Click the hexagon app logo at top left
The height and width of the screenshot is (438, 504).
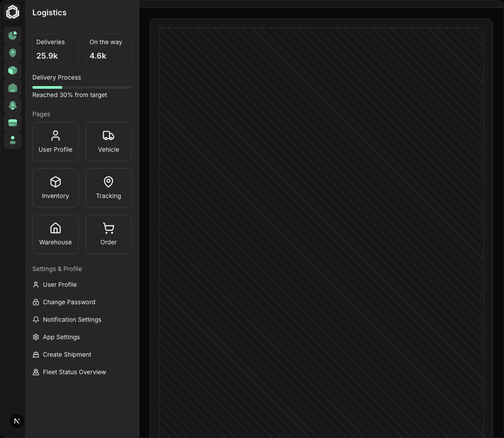click(x=13, y=12)
